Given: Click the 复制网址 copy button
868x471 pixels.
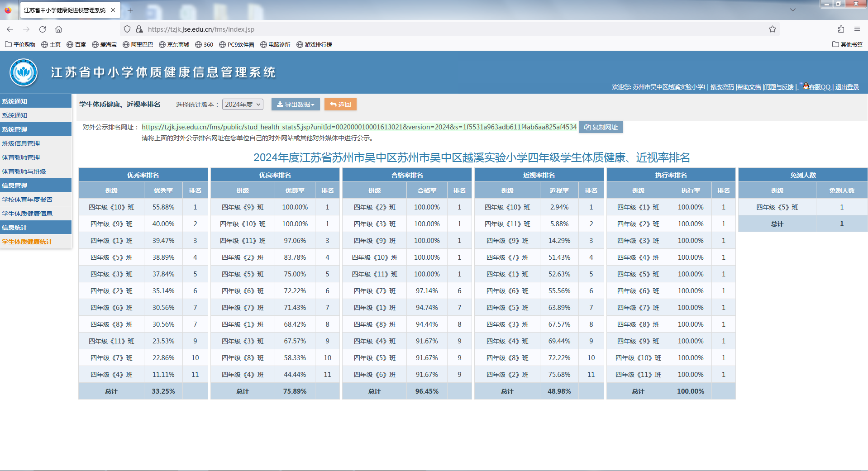Looking at the screenshot, I should point(601,127).
